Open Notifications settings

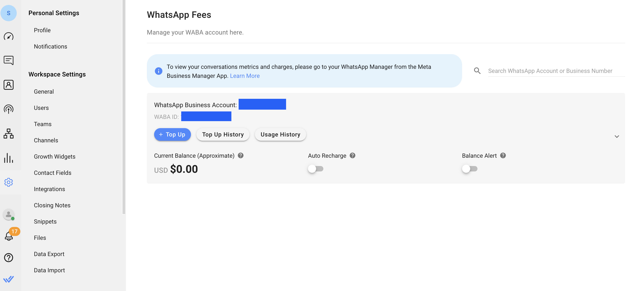pos(50,46)
